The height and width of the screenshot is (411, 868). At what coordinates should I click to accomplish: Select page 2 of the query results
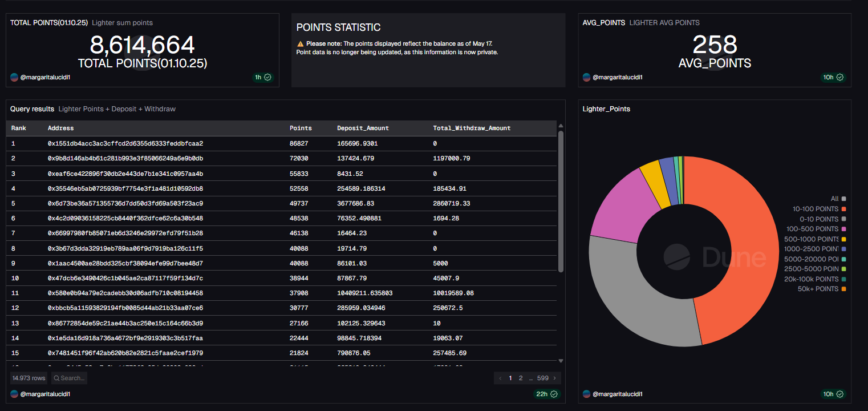point(521,378)
